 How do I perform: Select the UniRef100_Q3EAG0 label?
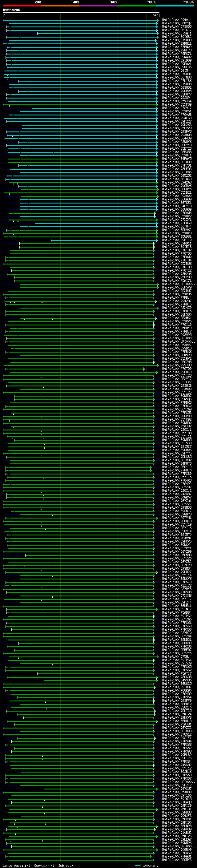pyautogui.click(x=177, y=223)
